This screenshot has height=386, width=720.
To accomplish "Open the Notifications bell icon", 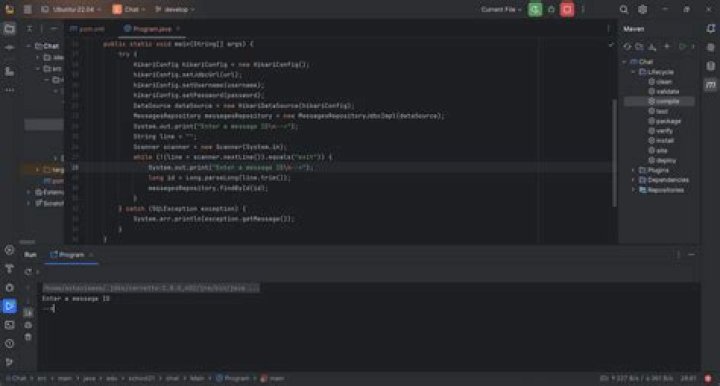I will pos(710,29).
